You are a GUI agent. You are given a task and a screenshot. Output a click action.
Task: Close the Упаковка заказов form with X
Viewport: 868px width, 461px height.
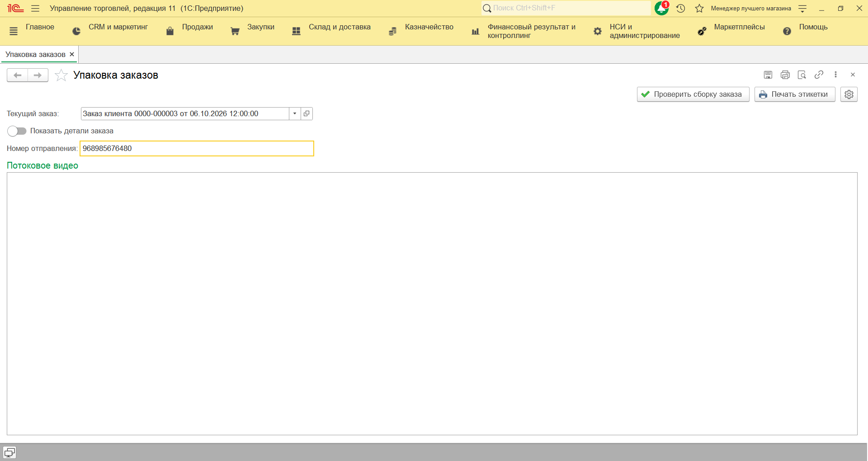tap(853, 75)
